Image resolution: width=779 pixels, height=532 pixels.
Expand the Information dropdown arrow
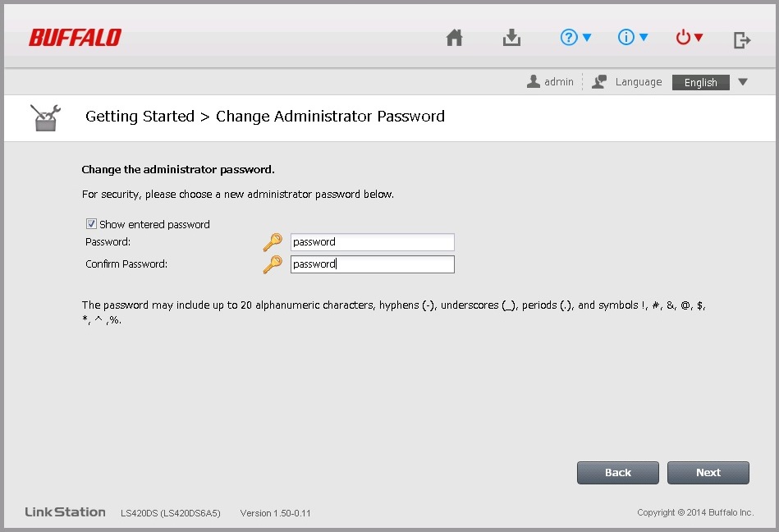[644, 37]
